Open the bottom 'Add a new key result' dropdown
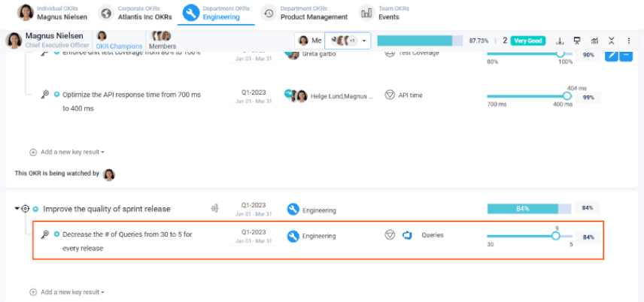 click(68, 292)
